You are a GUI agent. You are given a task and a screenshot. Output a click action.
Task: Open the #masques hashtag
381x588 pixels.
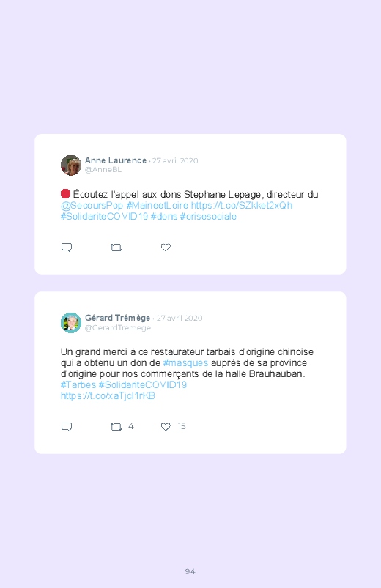click(x=185, y=363)
